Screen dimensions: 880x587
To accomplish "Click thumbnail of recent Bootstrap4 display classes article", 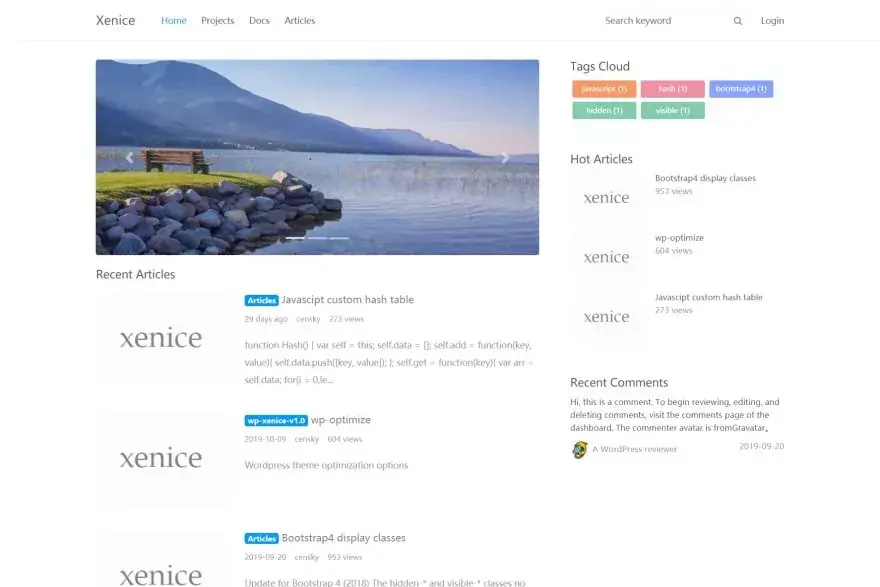I will [x=163, y=562].
